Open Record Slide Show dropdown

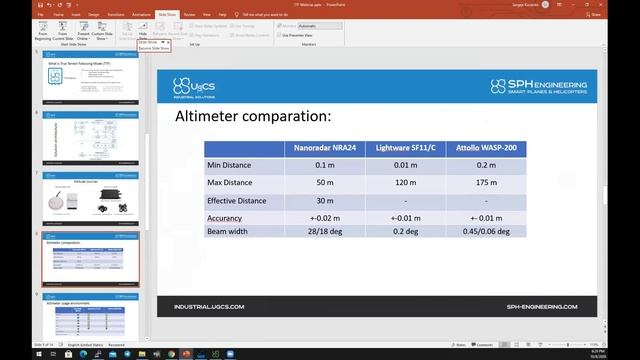[178, 31]
